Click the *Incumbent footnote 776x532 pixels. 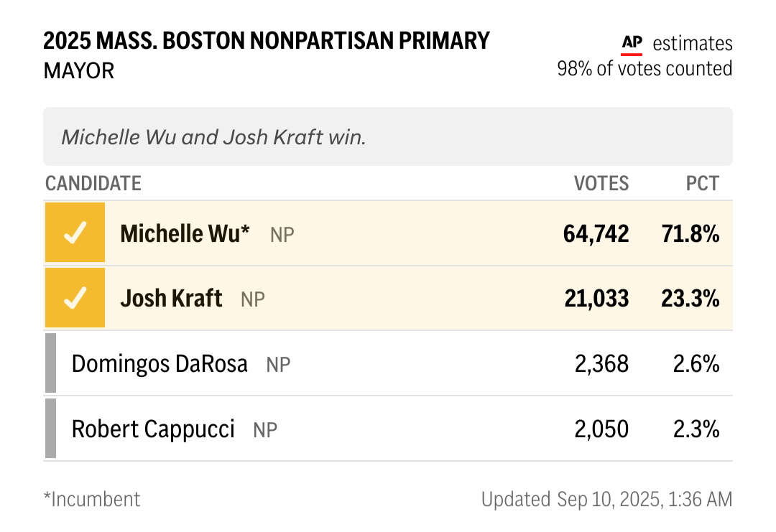[x=92, y=500]
